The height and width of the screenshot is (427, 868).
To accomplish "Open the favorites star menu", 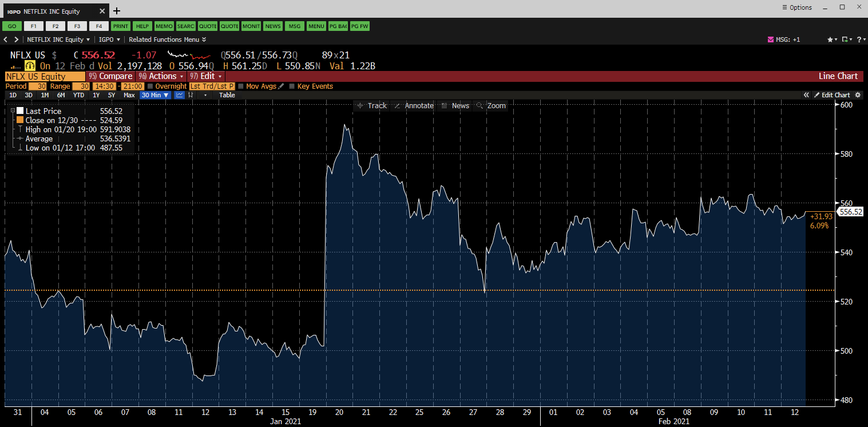I will [833, 39].
